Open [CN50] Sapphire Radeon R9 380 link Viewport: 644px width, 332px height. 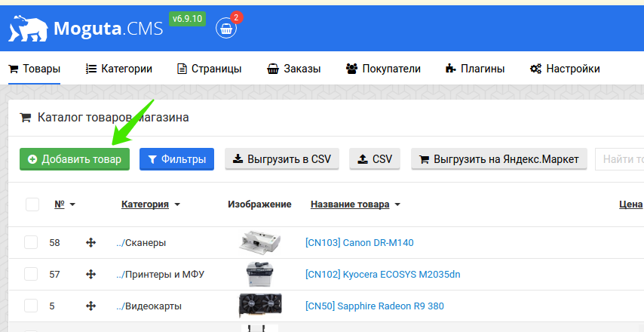pyautogui.click(x=375, y=306)
